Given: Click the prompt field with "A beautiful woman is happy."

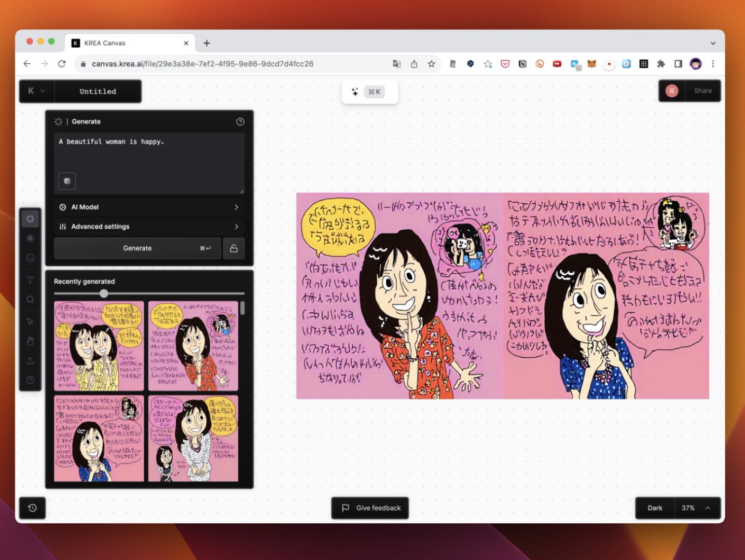Looking at the screenshot, I should pos(149,163).
